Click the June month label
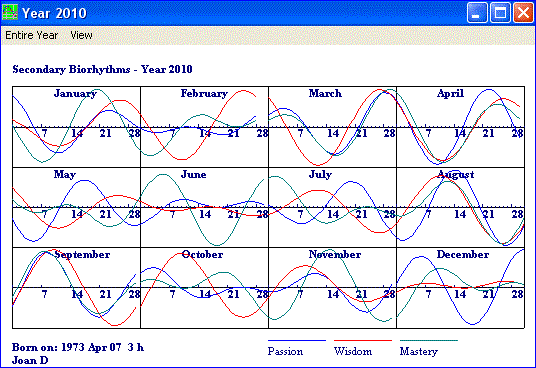The image size is (536, 368). click(x=193, y=174)
